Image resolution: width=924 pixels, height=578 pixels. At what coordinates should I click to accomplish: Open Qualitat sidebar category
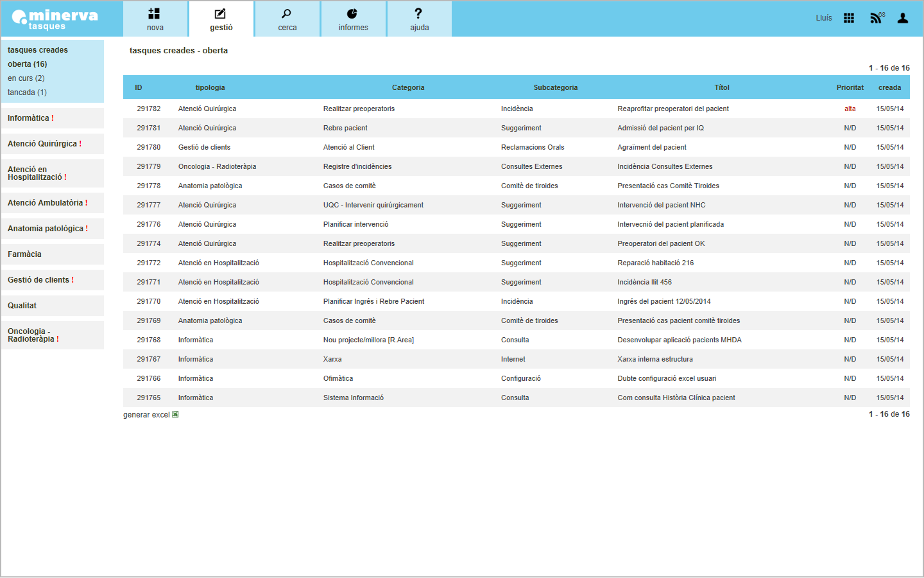coord(52,306)
